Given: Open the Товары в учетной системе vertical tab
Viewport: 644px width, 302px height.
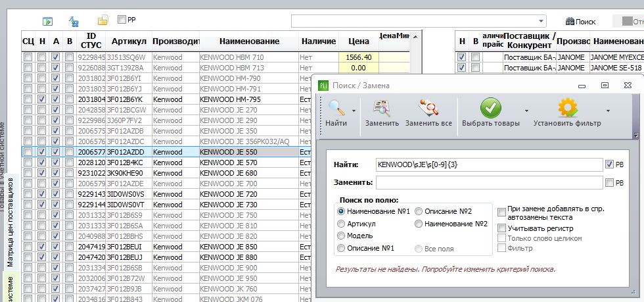Looking at the screenshot, I should pyautogui.click(x=3, y=166).
